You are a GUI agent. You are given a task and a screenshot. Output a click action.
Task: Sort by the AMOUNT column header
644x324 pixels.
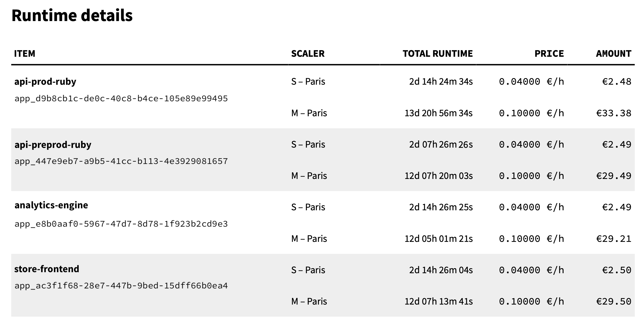pyautogui.click(x=614, y=54)
